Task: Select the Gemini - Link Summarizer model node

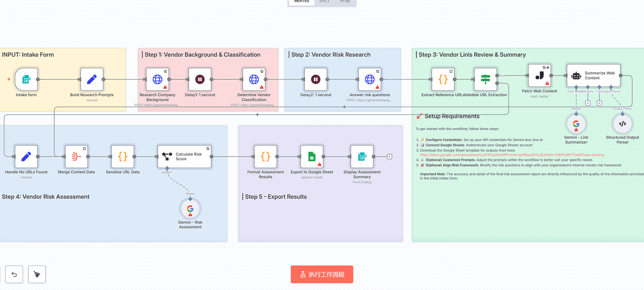Action: pyautogui.click(x=576, y=124)
